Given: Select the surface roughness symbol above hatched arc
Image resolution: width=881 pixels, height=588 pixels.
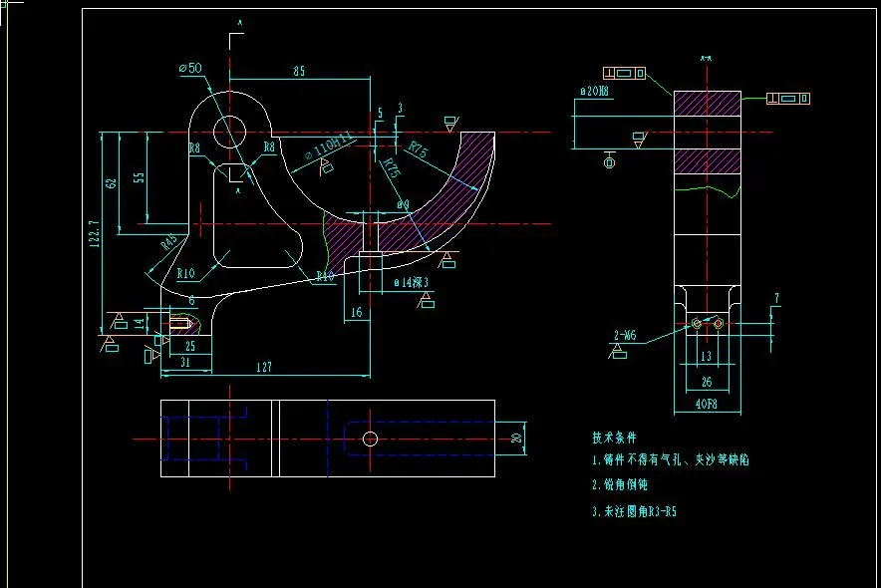Looking at the screenshot, I should tap(450, 124).
